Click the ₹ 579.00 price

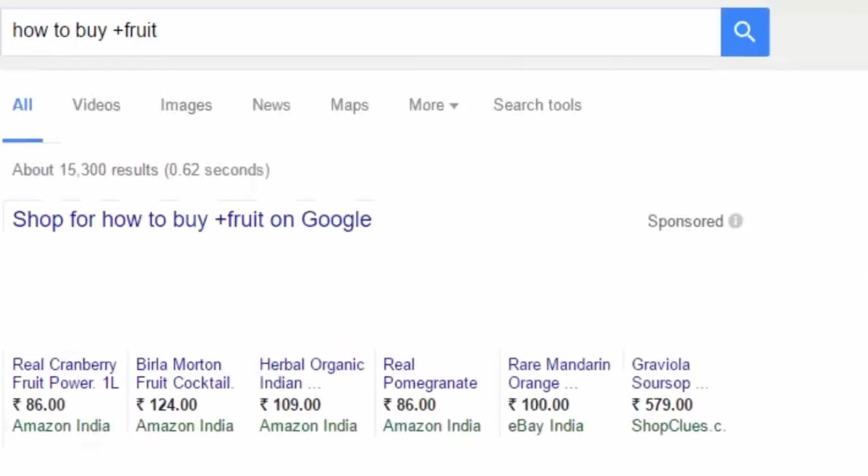(662, 404)
